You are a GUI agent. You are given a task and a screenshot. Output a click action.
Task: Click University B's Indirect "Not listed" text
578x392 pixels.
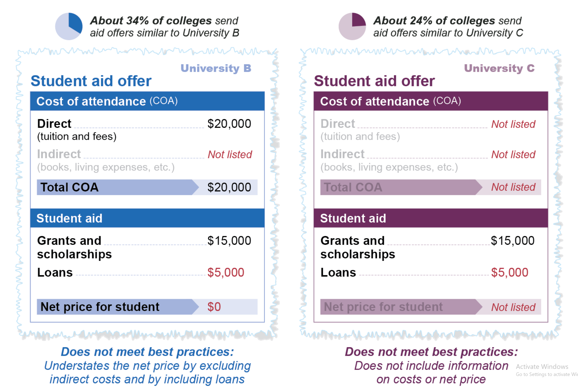(230, 154)
